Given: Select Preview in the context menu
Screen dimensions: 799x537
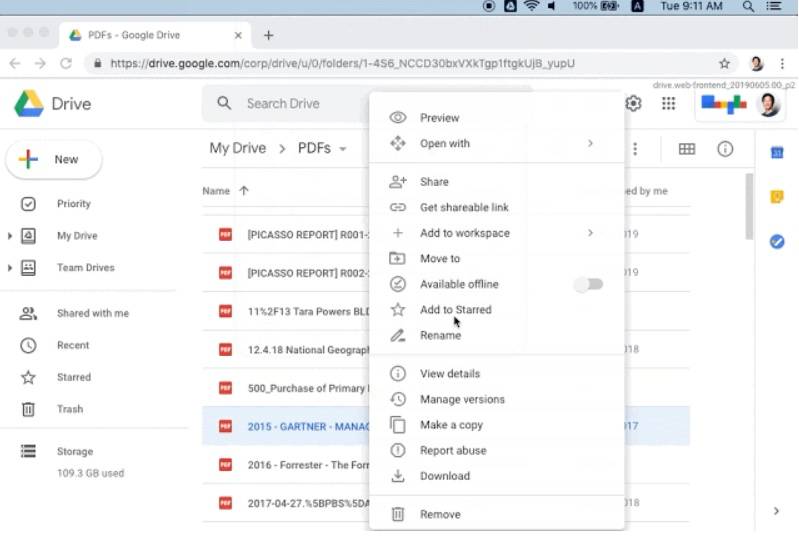Looking at the screenshot, I should click(497, 118).
